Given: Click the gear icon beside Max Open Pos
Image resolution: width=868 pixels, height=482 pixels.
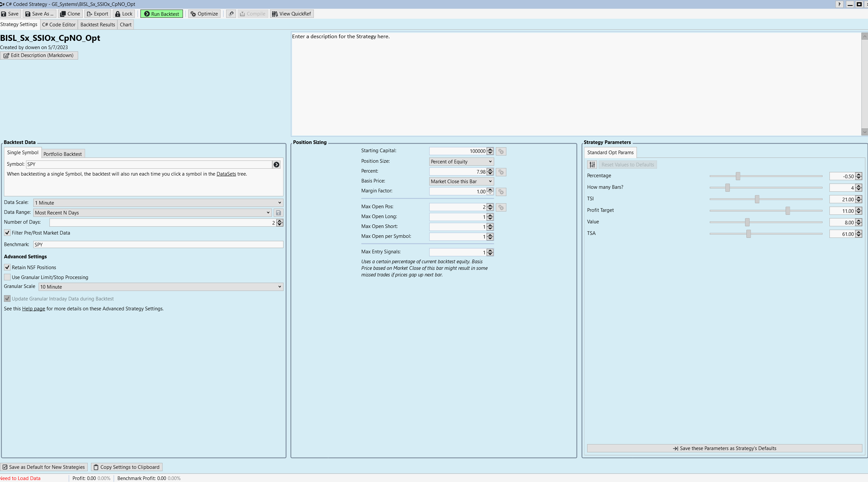Looking at the screenshot, I should click(x=501, y=208).
